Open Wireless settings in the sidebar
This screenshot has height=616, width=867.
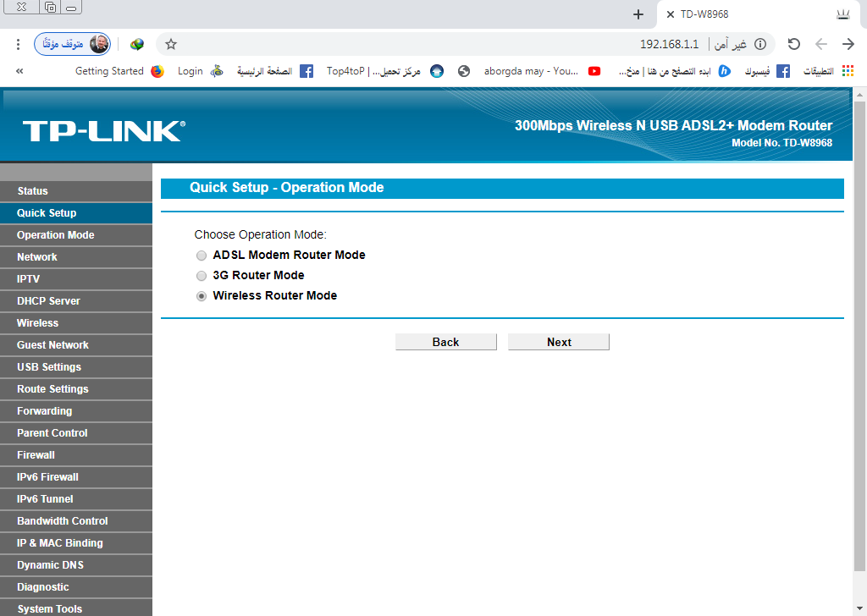coord(38,322)
